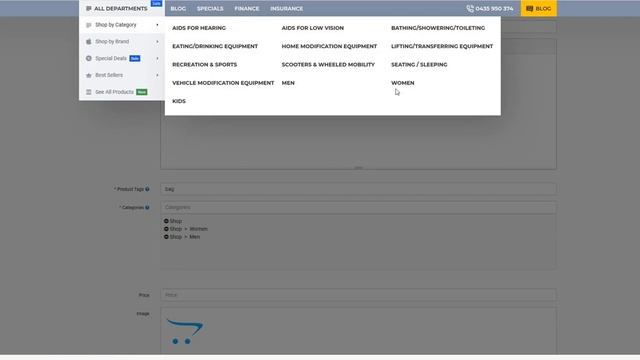640x360 pixels.
Task: Click the Shop by Category icon
Action: (89, 25)
